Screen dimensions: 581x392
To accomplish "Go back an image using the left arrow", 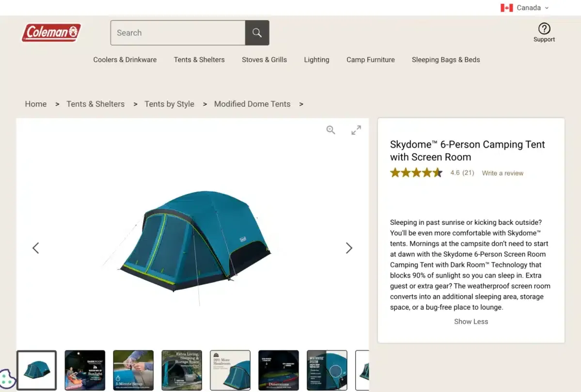I will pos(35,248).
